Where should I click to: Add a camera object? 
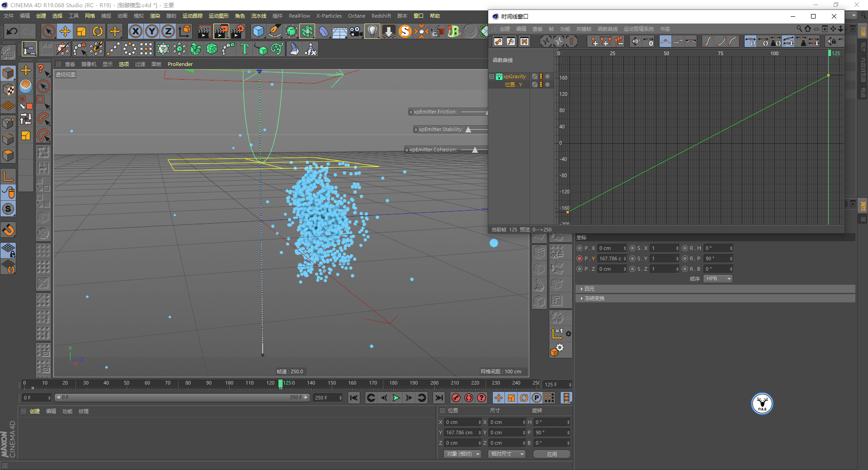[x=356, y=31]
